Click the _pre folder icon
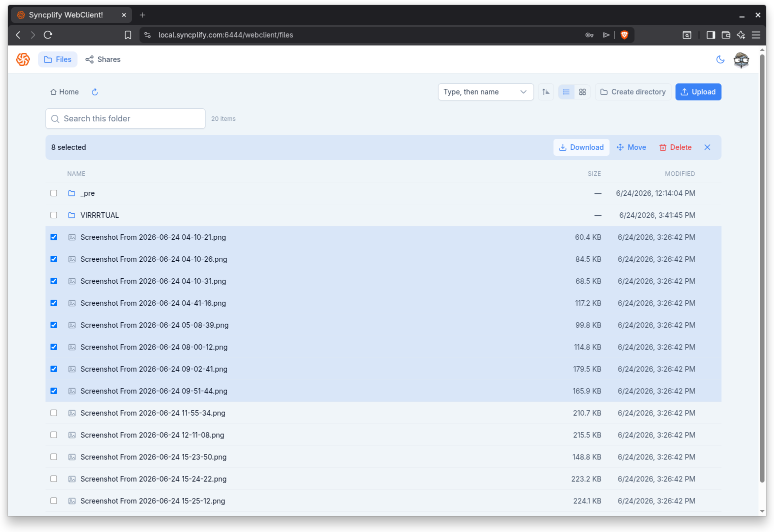This screenshot has height=532, width=774. [71, 193]
